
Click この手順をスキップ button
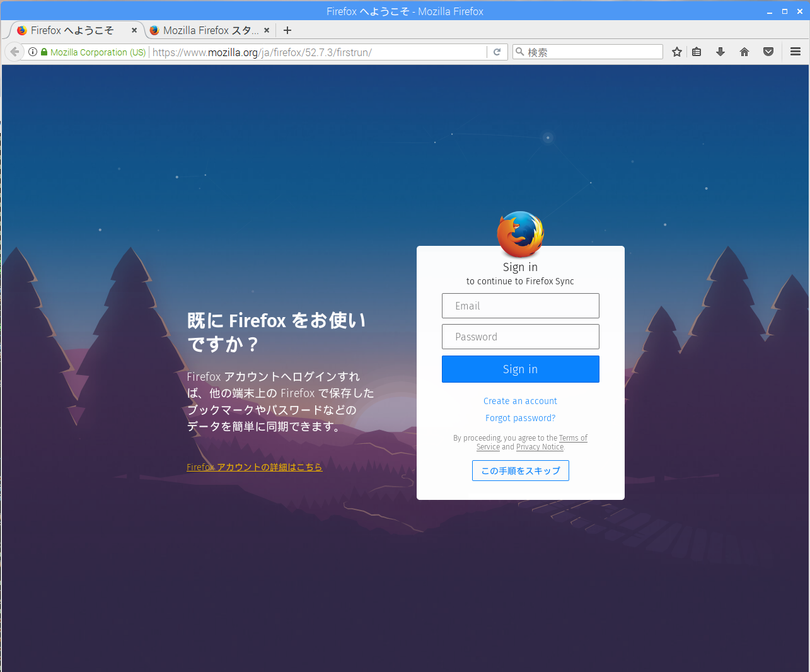(x=521, y=471)
